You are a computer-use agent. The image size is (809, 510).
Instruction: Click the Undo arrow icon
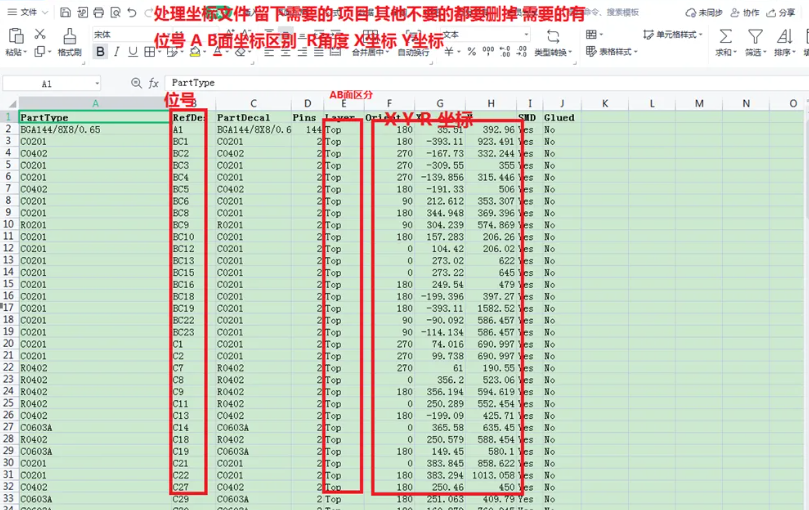point(131,13)
